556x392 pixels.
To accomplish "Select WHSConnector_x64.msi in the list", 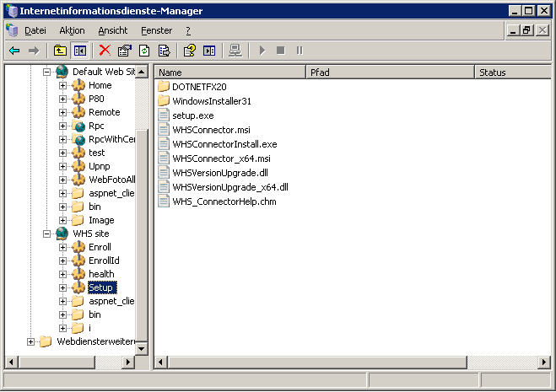I will [x=221, y=158].
